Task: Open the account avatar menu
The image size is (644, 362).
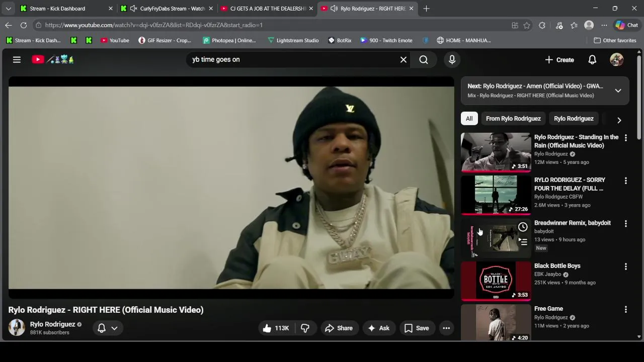Action: [616, 59]
